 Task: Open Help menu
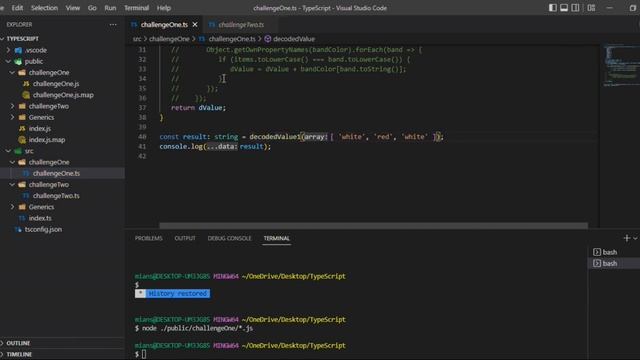pos(164,8)
